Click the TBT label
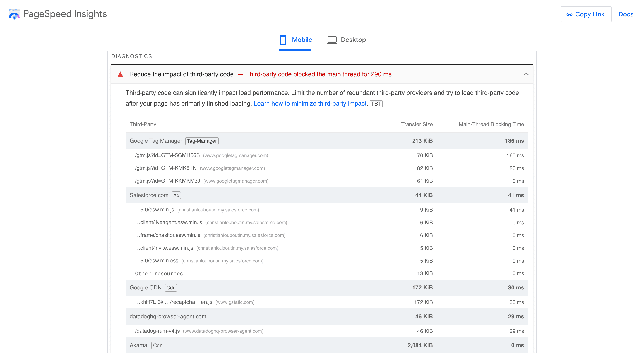The image size is (644, 353). [x=376, y=104]
